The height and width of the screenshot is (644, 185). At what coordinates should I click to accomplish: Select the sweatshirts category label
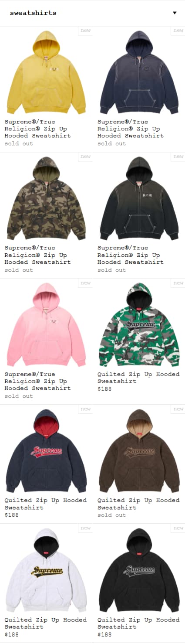coord(33,13)
